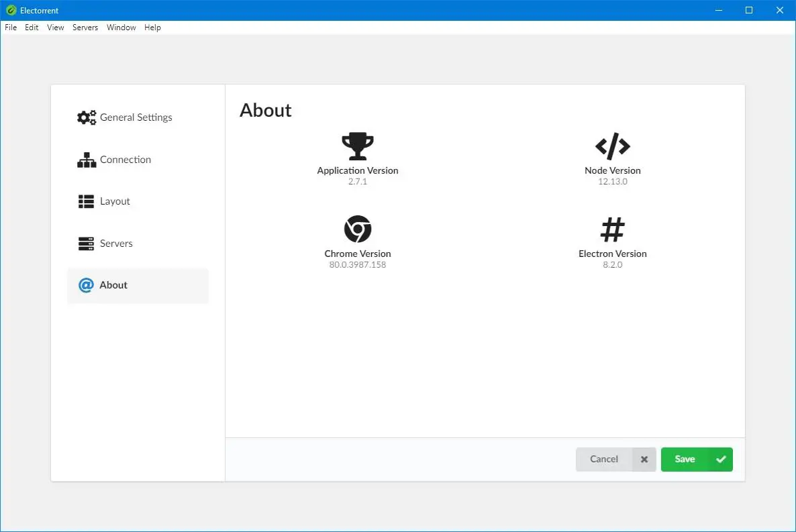Switch to General Settings section
The image size is (796, 532).
(138, 117)
